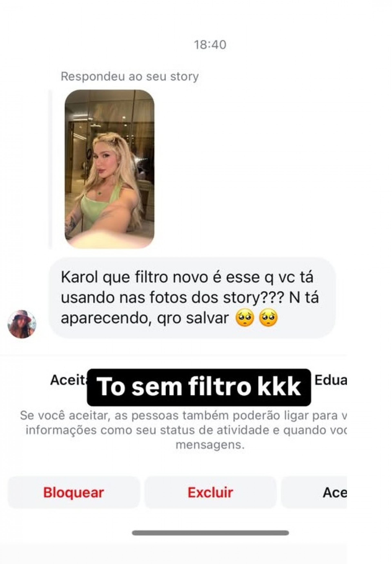Click the 18:40 message timestamp
Viewport: 392px width, 564px height.
tap(210, 45)
